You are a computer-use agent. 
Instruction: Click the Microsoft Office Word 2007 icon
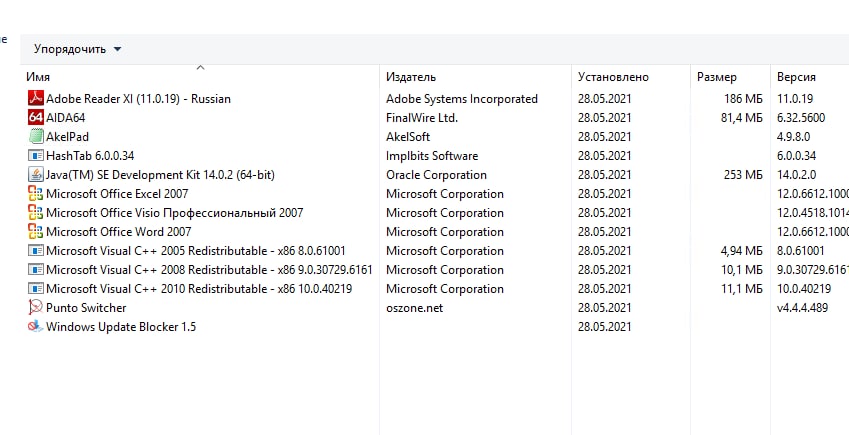pos(35,231)
